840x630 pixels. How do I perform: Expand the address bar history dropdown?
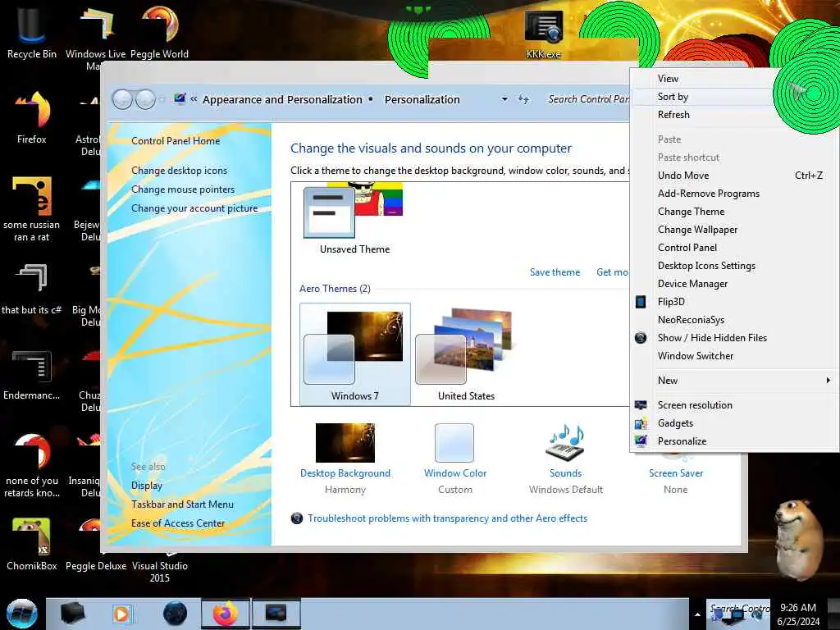click(x=504, y=99)
